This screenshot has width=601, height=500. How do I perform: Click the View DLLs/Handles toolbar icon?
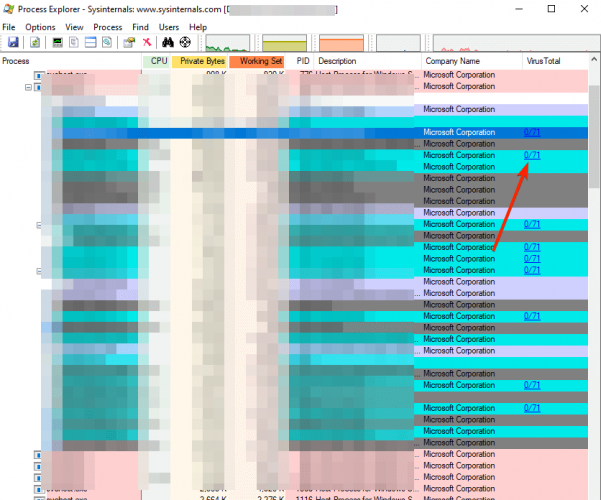107,42
